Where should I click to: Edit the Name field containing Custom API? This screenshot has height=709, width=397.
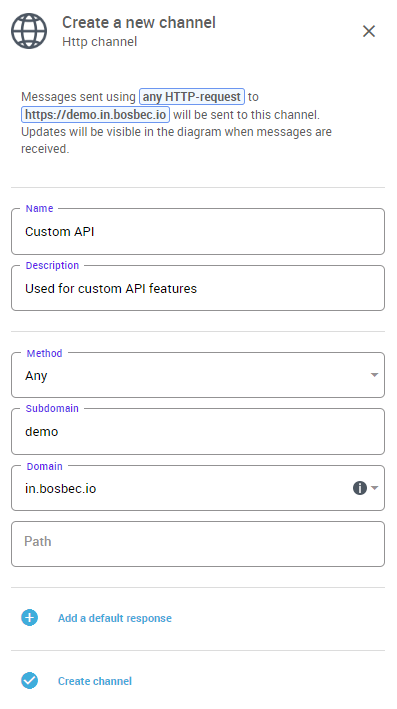198,232
